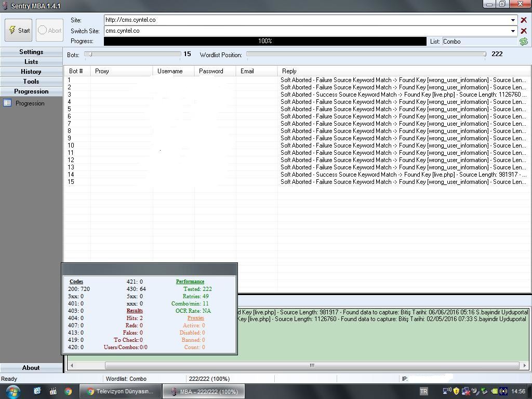
Task: Open Internet Explorer from the taskbar
Action: tap(37, 391)
